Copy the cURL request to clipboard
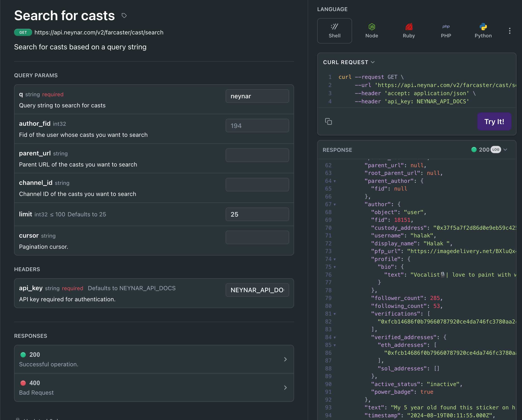 tap(328, 121)
